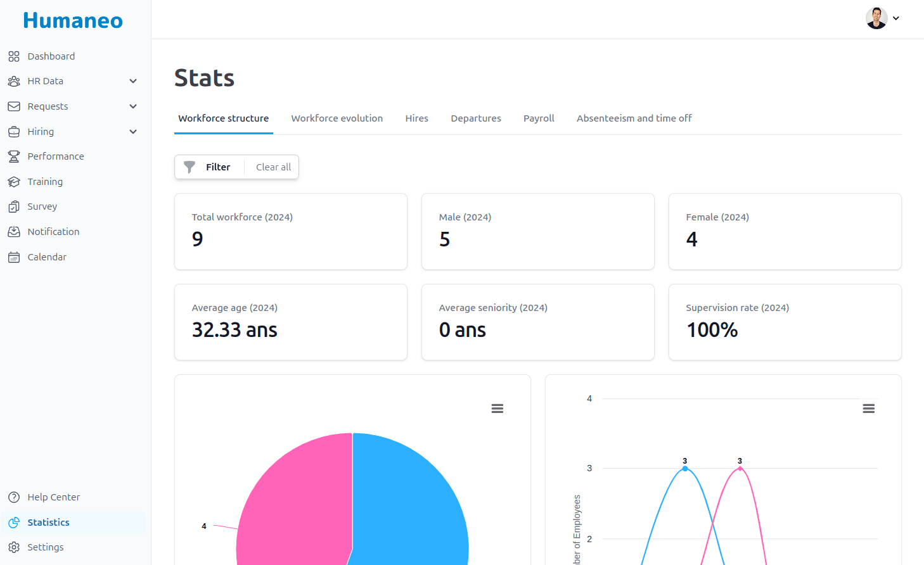The height and width of the screenshot is (565, 924).
Task: Click the Settings gear icon
Action: coord(14,547)
